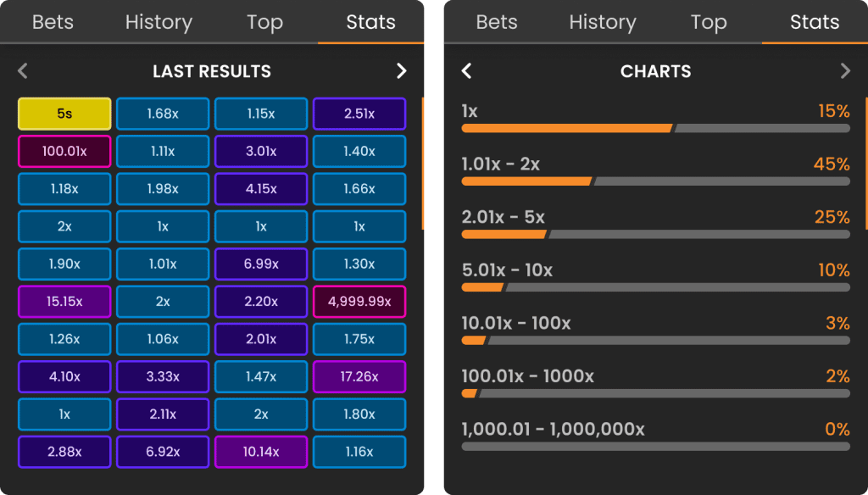Switch to History tab in left panel
868x495 pixels.
tap(159, 22)
